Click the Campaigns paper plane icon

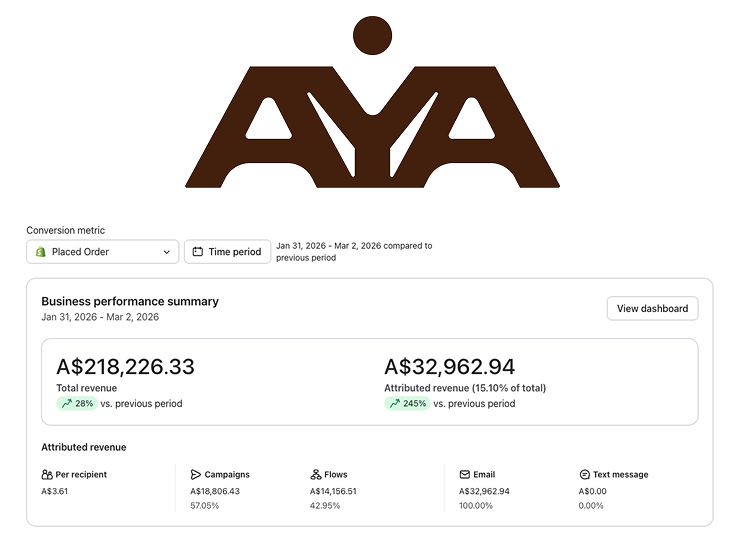196,475
